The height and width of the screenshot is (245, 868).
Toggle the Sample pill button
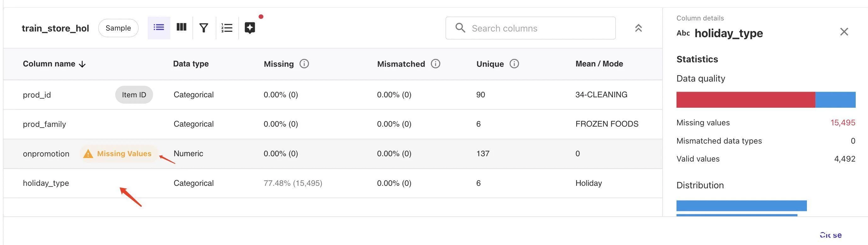coord(118,28)
